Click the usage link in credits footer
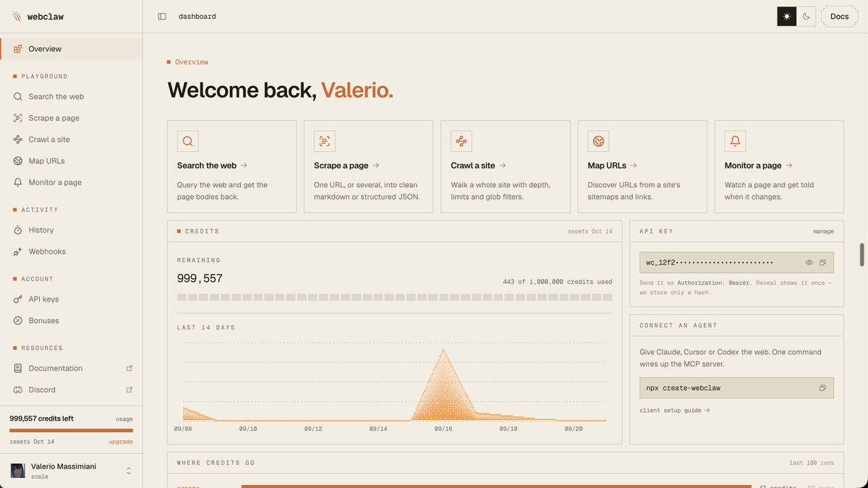 (124, 419)
